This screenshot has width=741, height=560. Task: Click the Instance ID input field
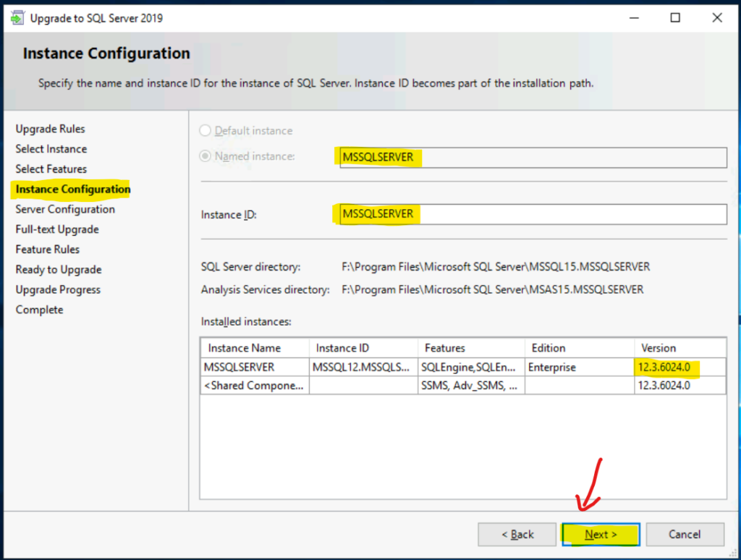tap(533, 214)
